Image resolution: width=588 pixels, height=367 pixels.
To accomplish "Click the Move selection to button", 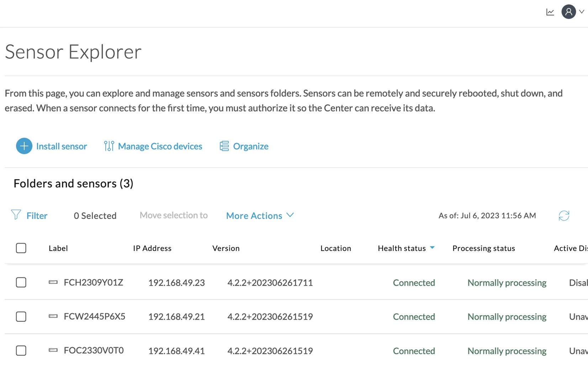I will (x=174, y=215).
